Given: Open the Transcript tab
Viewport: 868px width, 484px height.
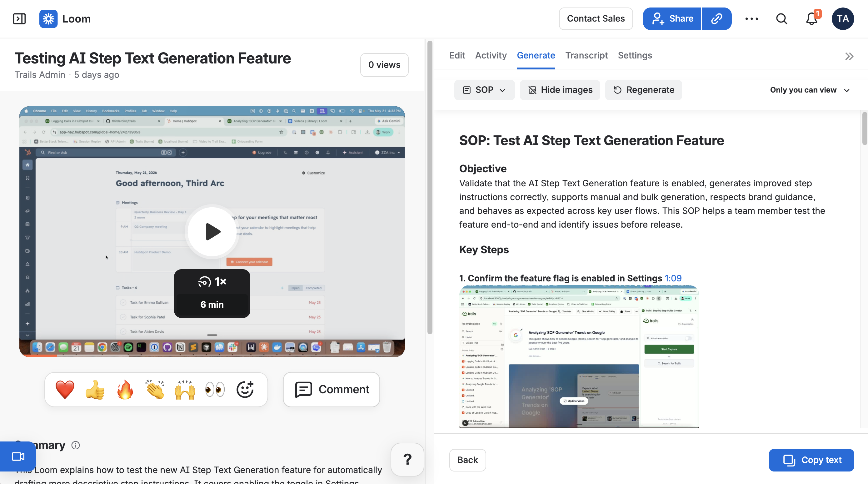Looking at the screenshot, I should [586, 55].
